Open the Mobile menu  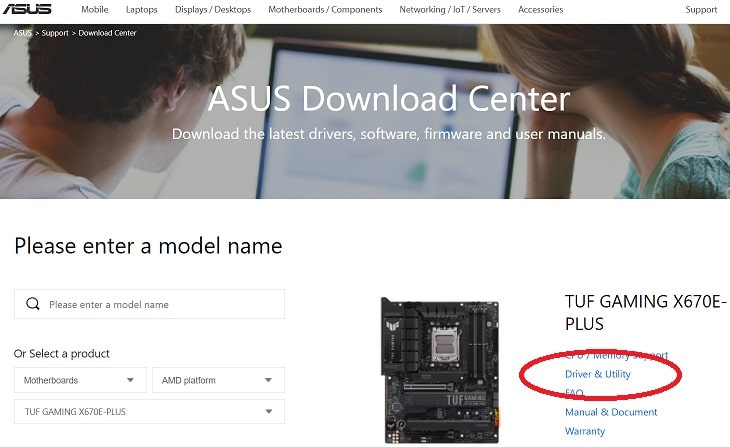95,9
